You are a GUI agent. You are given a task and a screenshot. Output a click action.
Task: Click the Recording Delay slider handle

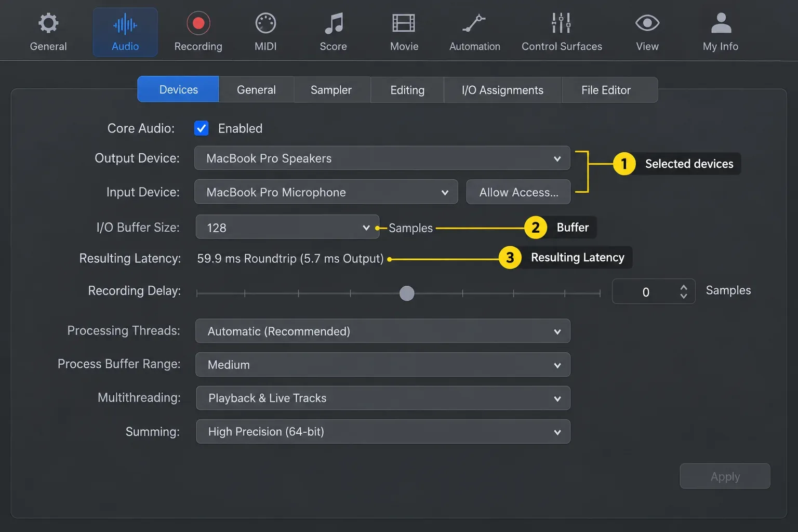pos(407,294)
